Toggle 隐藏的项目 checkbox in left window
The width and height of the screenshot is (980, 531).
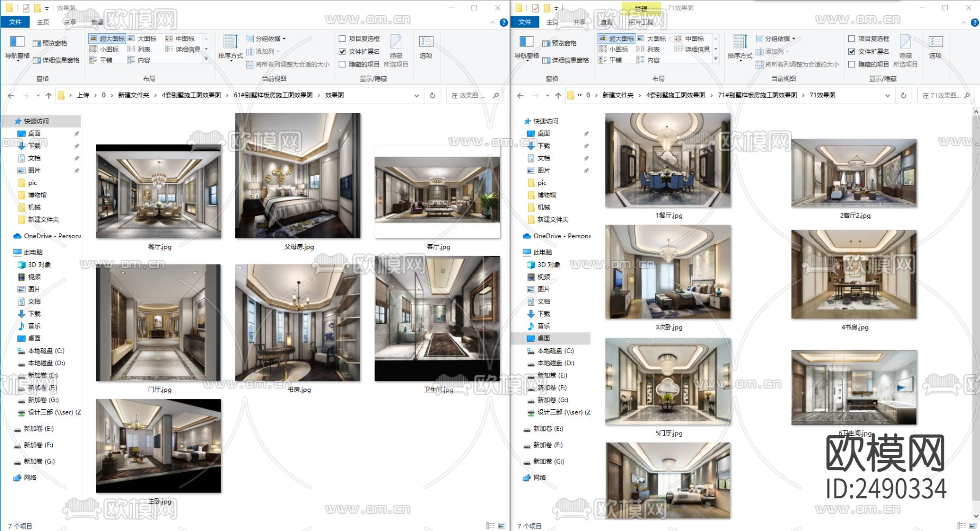point(342,64)
